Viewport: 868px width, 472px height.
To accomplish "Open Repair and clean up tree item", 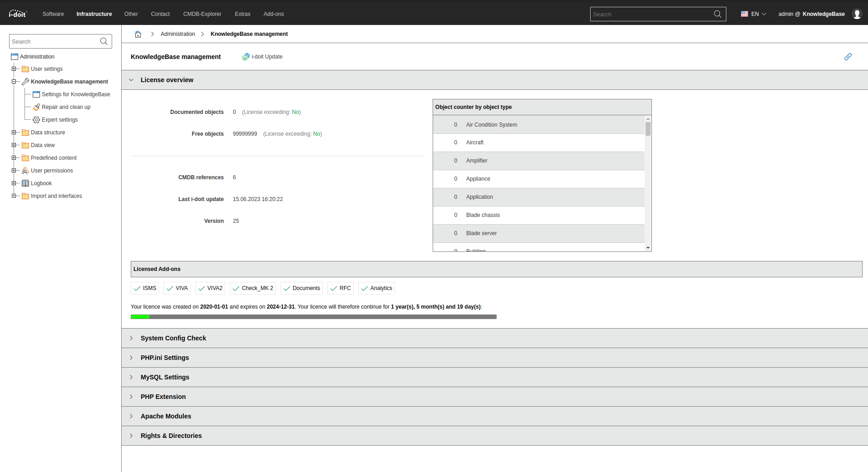I will tap(66, 107).
